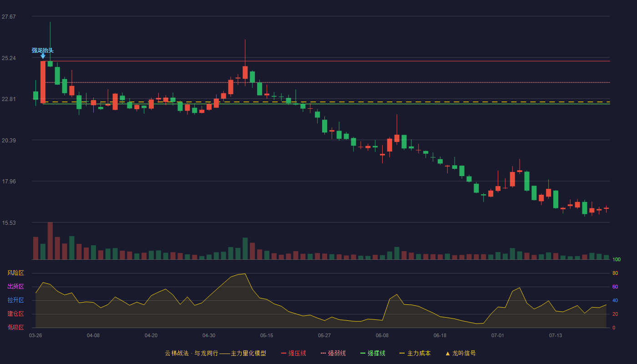
Task: Click the green line icon beside 强撑线
Action: (363, 353)
